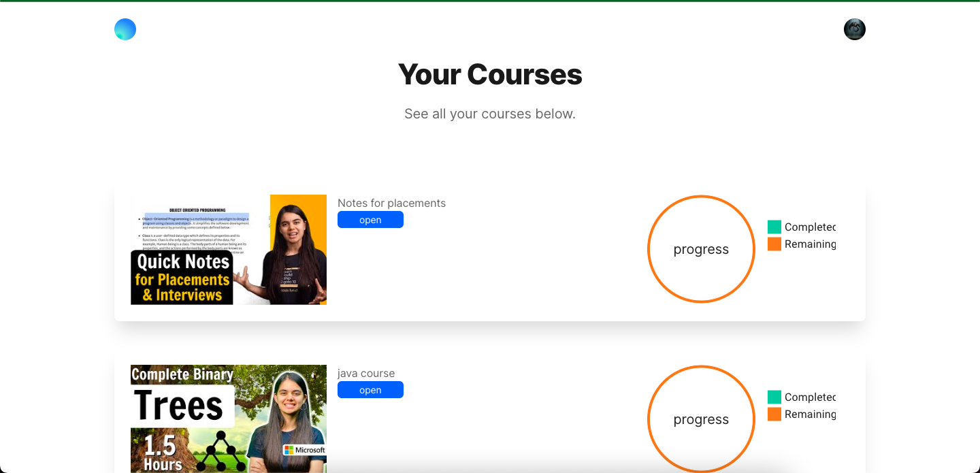Toggle green Completed legend swatch in first card
Screen dimensions: 980x473
point(774,227)
